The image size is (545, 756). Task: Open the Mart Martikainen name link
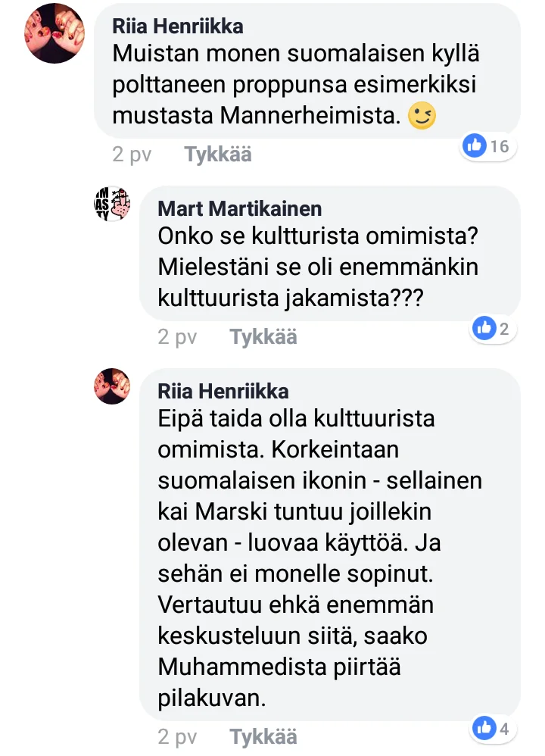pyautogui.click(x=240, y=208)
